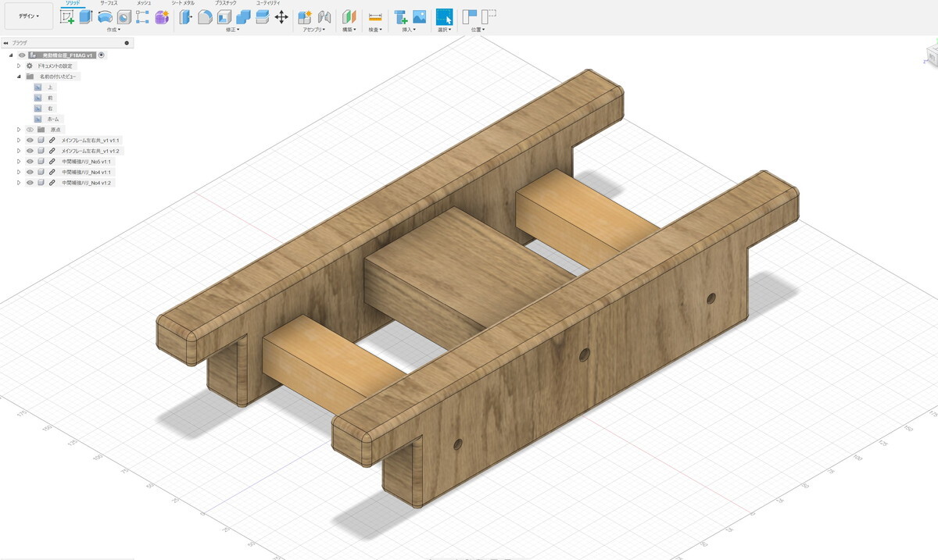
Task: Open the 選択 dropdown menu
Action: 444,30
